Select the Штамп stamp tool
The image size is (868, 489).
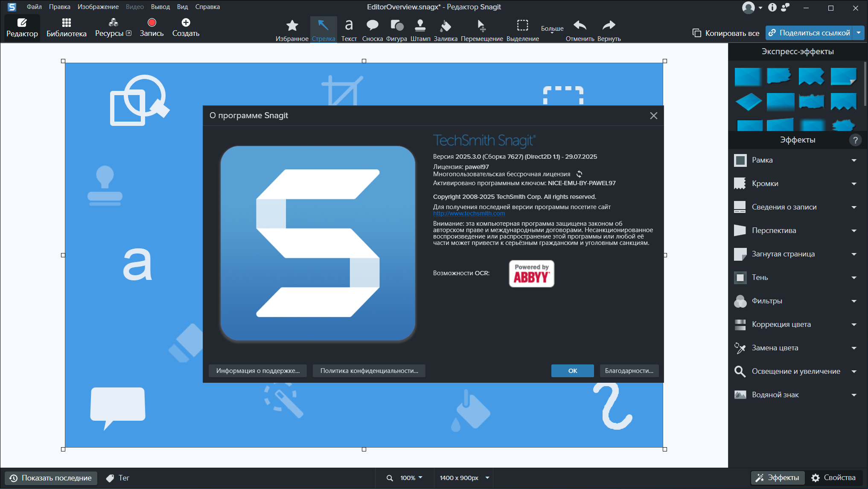coord(420,29)
